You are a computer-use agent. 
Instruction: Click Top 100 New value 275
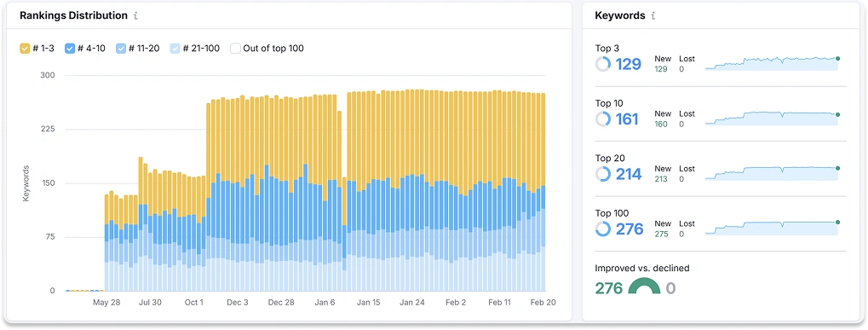coord(661,234)
